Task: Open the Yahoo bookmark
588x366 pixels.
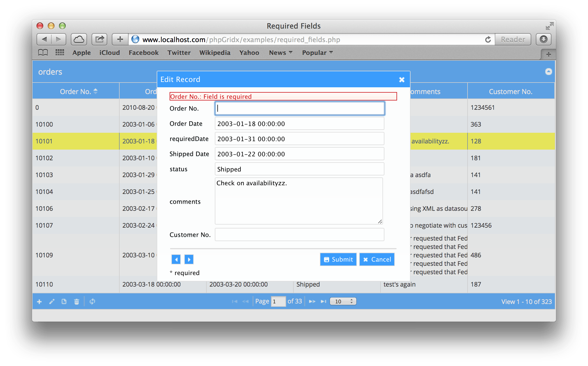Action: pos(249,52)
